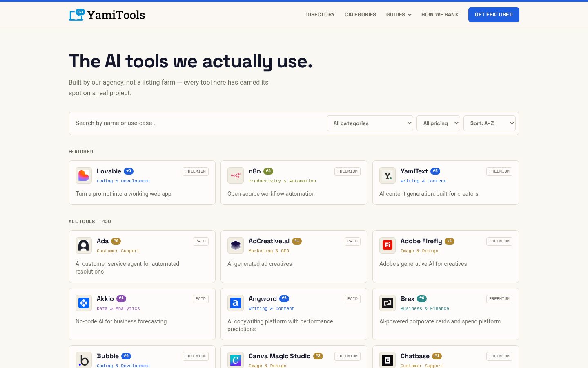The width and height of the screenshot is (588, 368).
Task: Select YamiText's Writing & Content category
Action: point(423,181)
